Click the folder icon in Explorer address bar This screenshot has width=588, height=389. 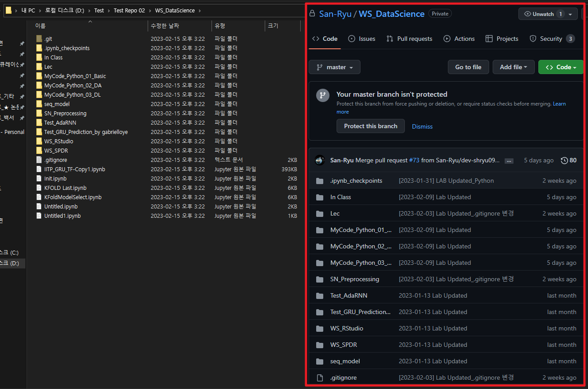pyautogui.click(x=8, y=10)
